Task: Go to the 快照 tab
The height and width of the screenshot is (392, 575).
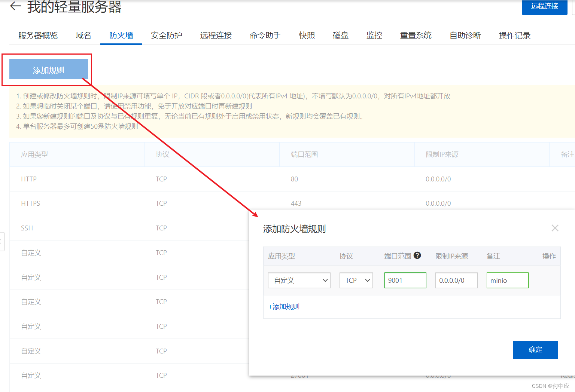Action: click(x=307, y=36)
